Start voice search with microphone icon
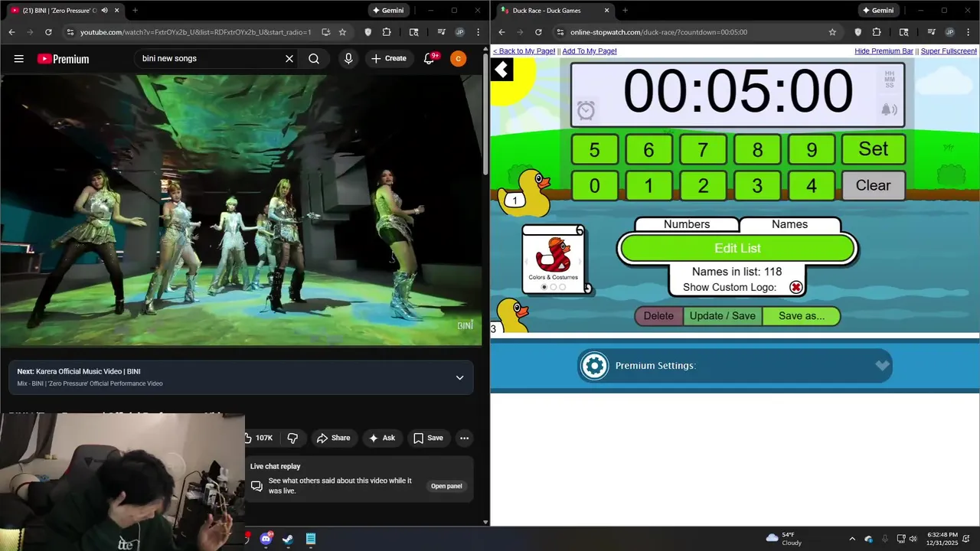Screen dimensions: 980x551 [x=348, y=59]
